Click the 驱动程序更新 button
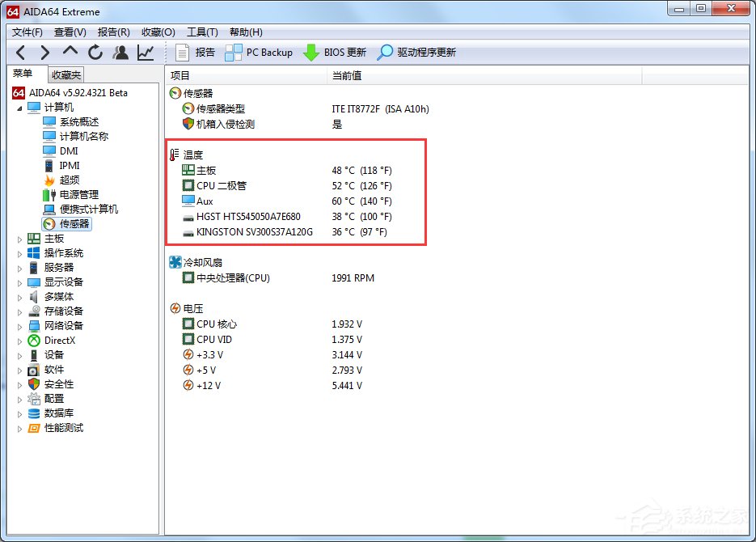The height and width of the screenshot is (542, 756). tap(417, 52)
